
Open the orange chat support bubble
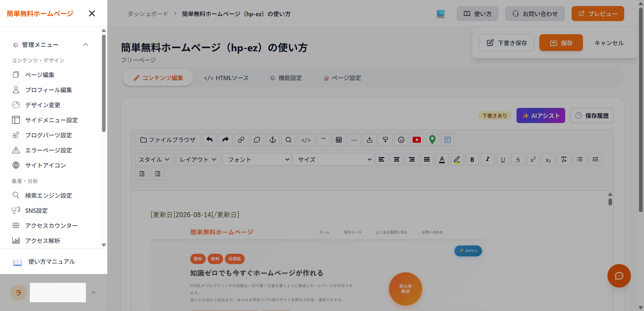pos(619,276)
